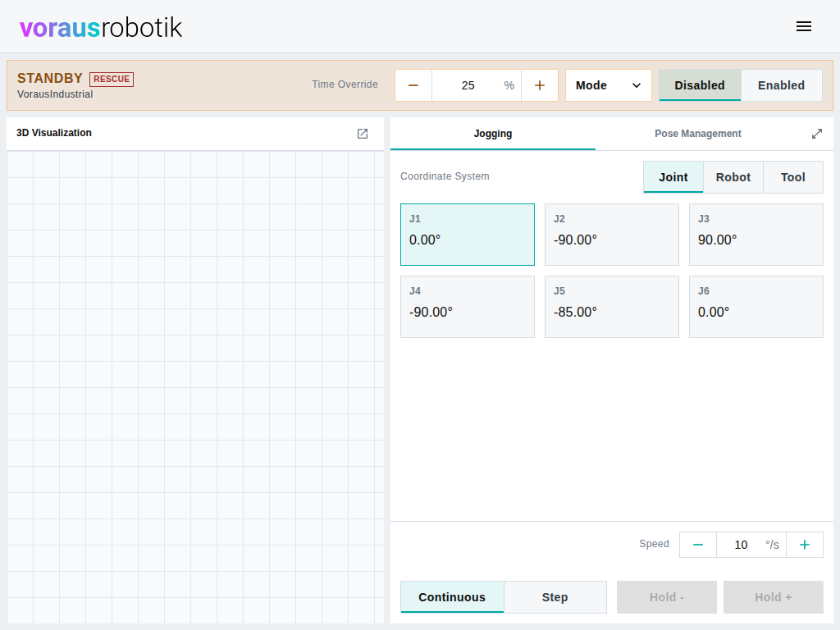
Task: Select joint J5 card
Action: pos(612,307)
